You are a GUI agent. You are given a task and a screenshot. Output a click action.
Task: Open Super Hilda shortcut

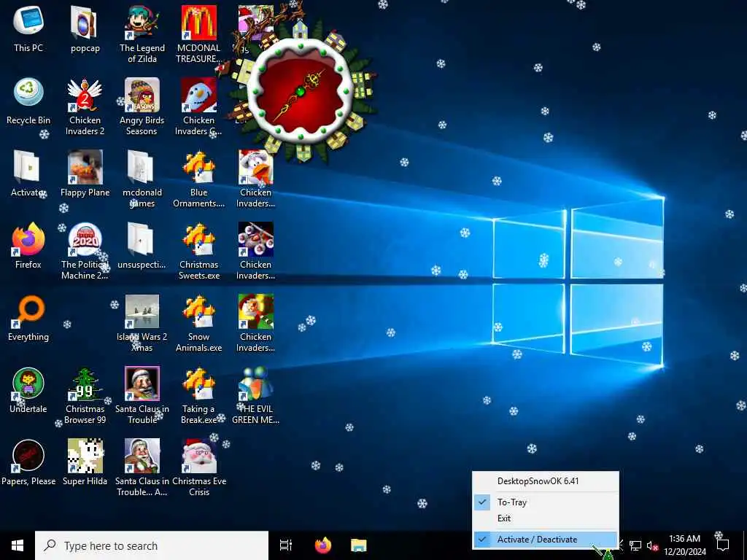[85, 462]
